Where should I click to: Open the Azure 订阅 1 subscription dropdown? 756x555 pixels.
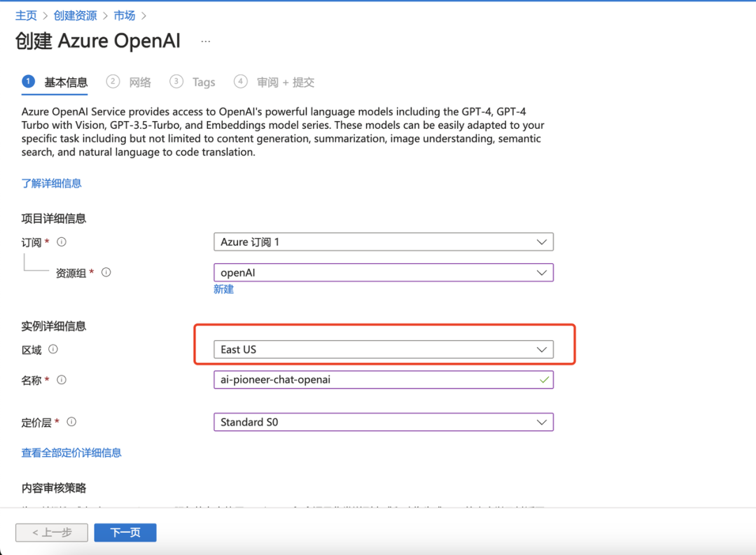pyautogui.click(x=384, y=241)
